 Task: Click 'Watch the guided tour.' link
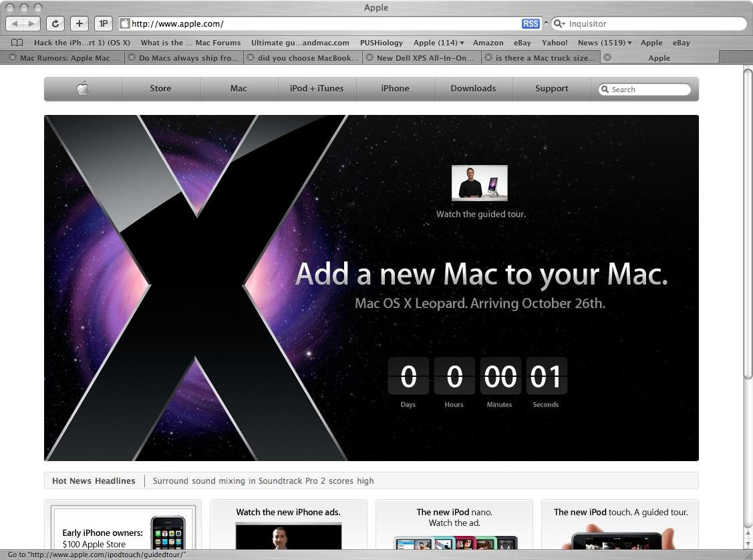(x=480, y=215)
